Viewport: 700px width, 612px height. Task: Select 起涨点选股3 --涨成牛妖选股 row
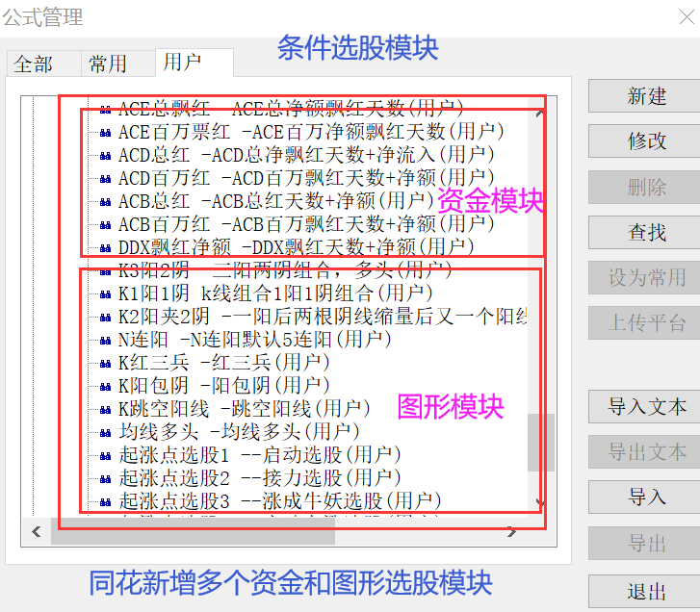[280, 502]
